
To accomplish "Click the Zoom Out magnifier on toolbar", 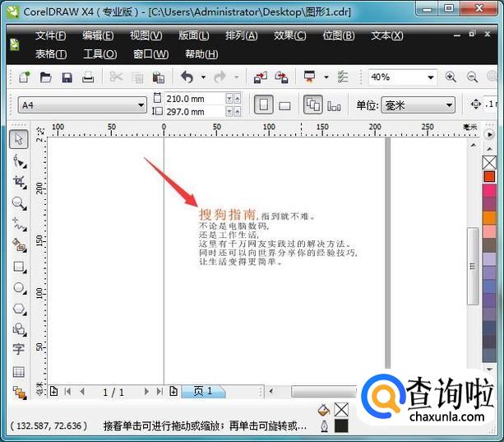I will pos(472,77).
